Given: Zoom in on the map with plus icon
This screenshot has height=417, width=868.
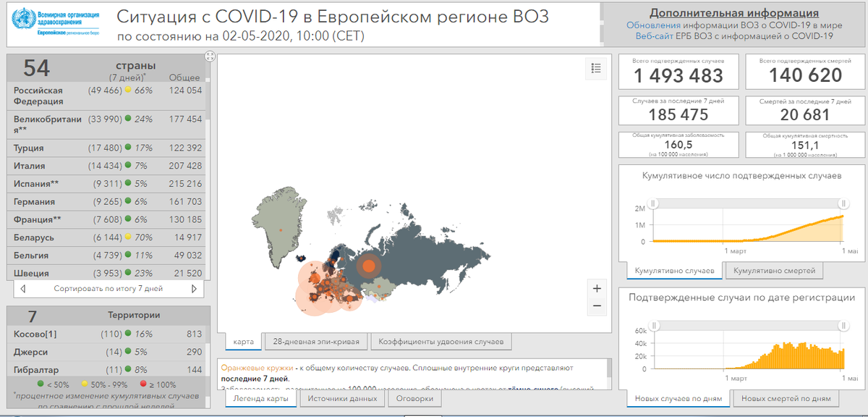Looking at the screenshot, I should pyautogui.click(x=596, y=288).
